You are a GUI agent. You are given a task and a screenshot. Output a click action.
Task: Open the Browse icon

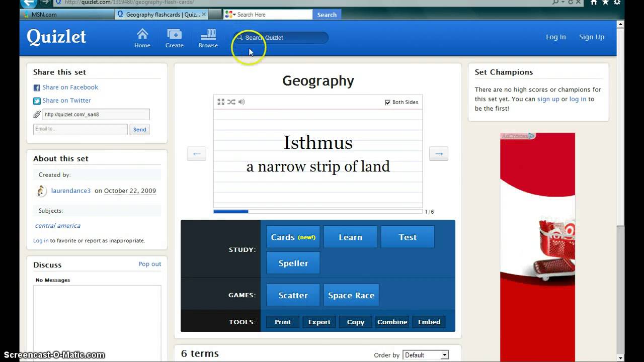[208, 38]
